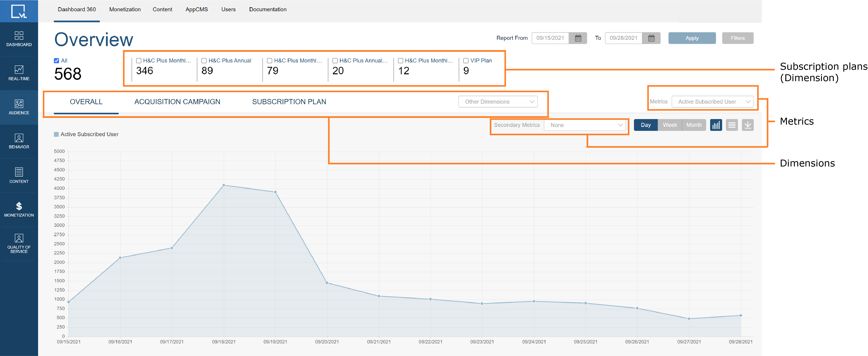Check the H&C Plus Annual plan showing 20
This screenshot has width=868, height=356.
tap(335, 61)
